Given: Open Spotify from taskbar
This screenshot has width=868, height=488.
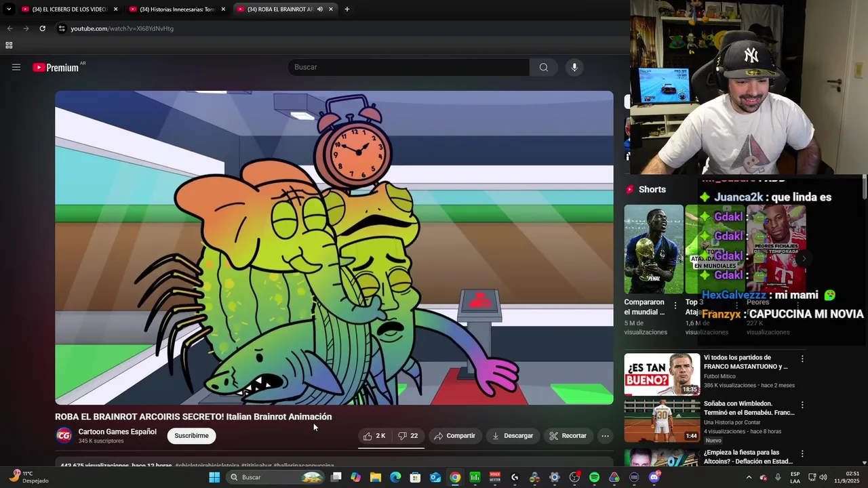Looking at the screenshot, I should pos(594,477).
